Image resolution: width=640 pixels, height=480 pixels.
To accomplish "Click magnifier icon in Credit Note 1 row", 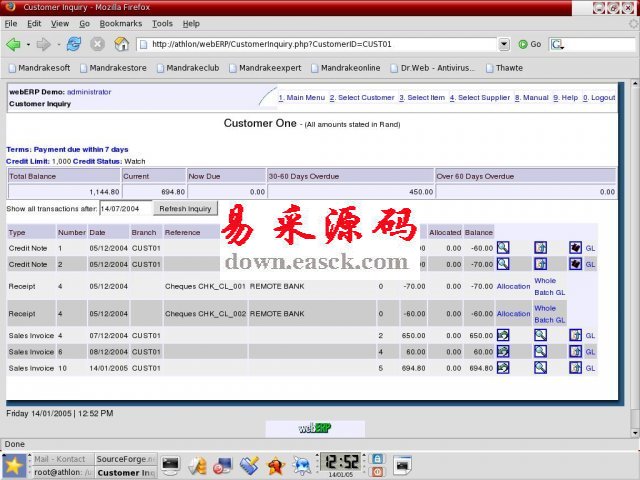I will [x=503, y=247].
